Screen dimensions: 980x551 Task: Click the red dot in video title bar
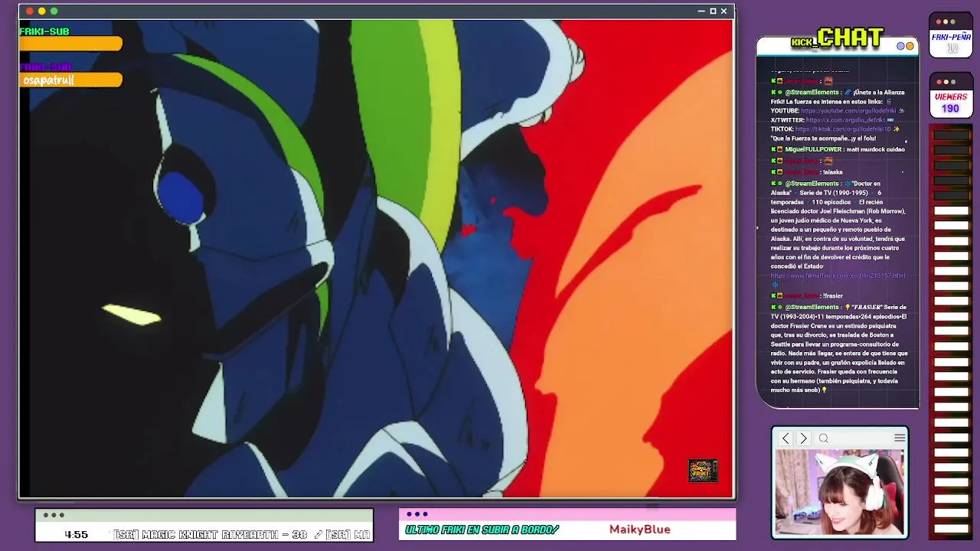pos(29,11)
